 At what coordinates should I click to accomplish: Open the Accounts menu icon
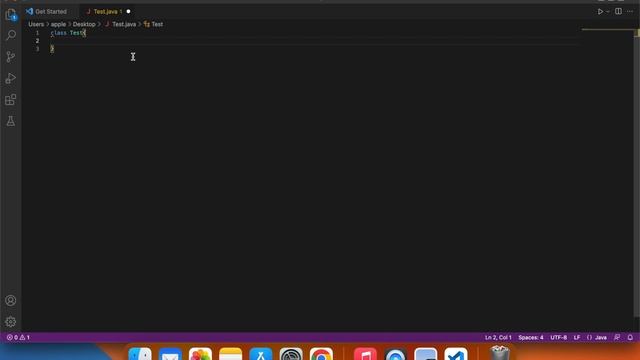tap(11, 300)
